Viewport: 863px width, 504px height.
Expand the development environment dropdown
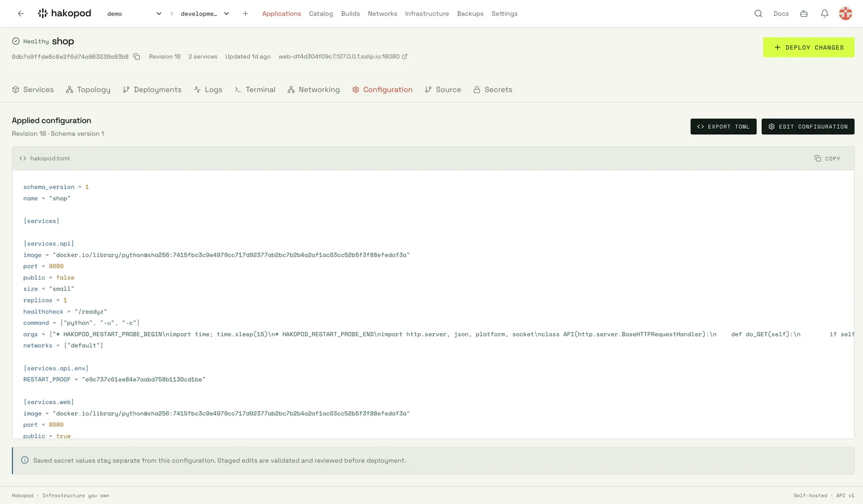[x=205, y=14]
